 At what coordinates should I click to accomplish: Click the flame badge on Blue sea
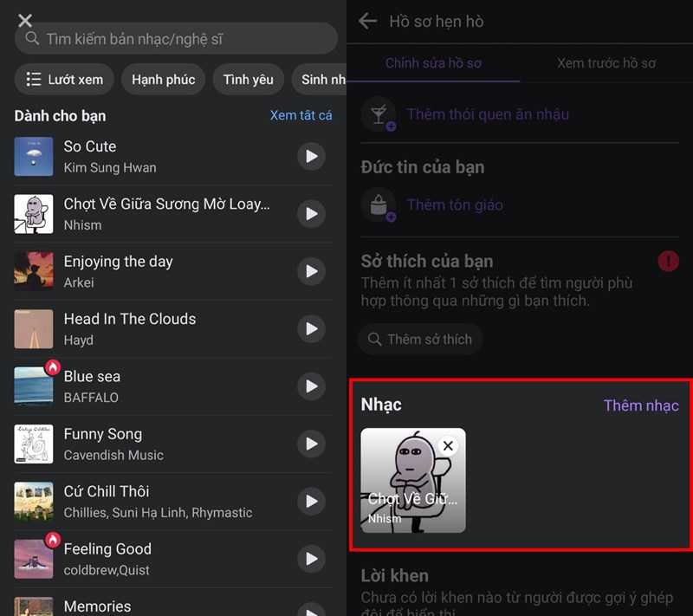53,367
